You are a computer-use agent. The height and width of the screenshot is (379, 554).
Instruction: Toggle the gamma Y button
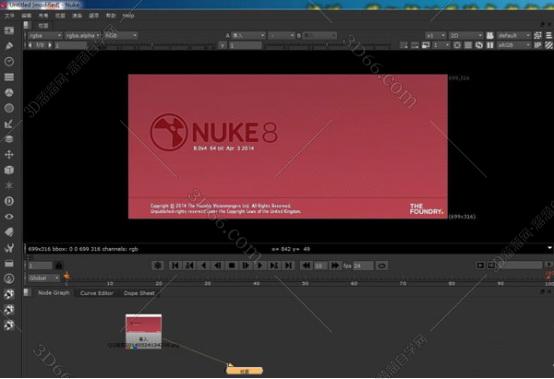222,45
